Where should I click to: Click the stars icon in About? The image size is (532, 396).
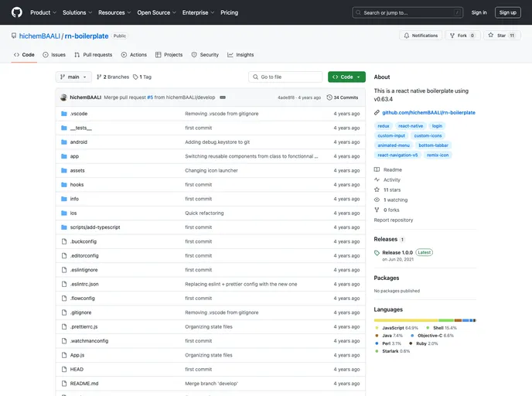[377, 189]
